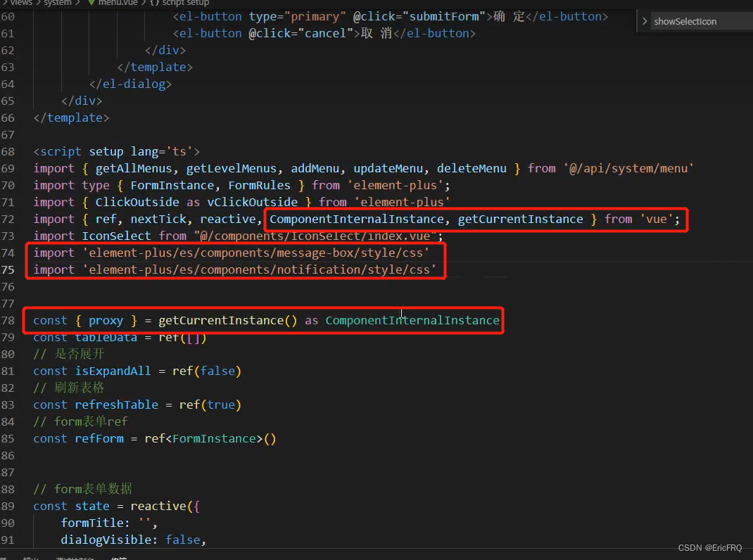This screenshot has width=753, height=560.
Task: Click the refreshTable constant name
Action: click(116, 405)
